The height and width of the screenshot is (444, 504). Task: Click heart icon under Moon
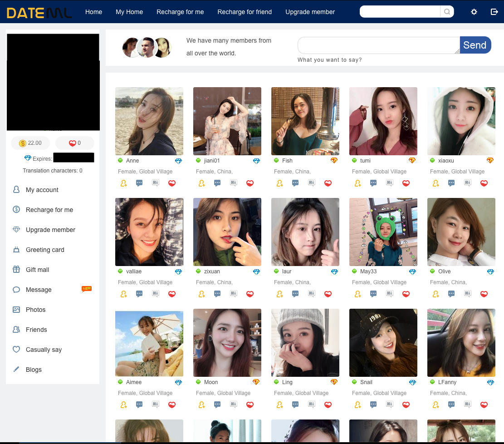(x=250, y=405)
